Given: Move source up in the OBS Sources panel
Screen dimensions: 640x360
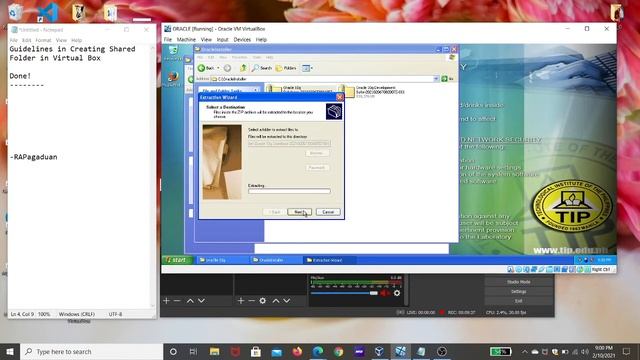Looking at the screenshot, I should pyautogui.click(x=276, y=301).
